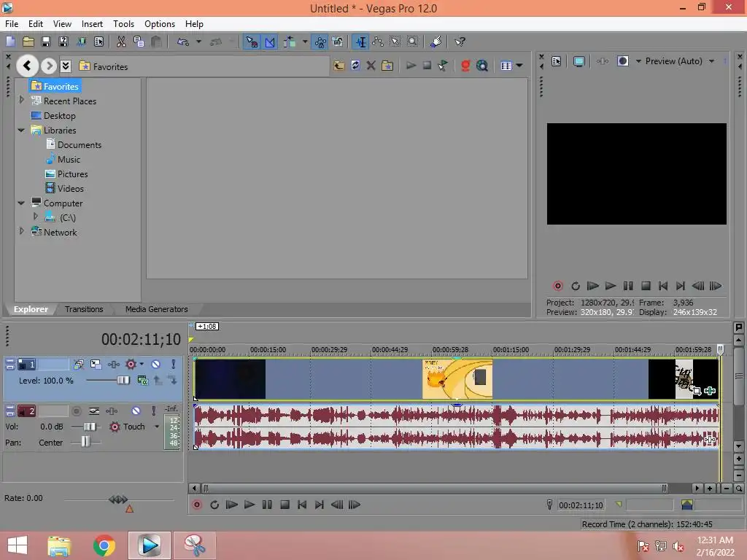Viewport: 747px width, 560px height.
Task: Click the Cut scissors icon
Action: click(x=122, y=42)
